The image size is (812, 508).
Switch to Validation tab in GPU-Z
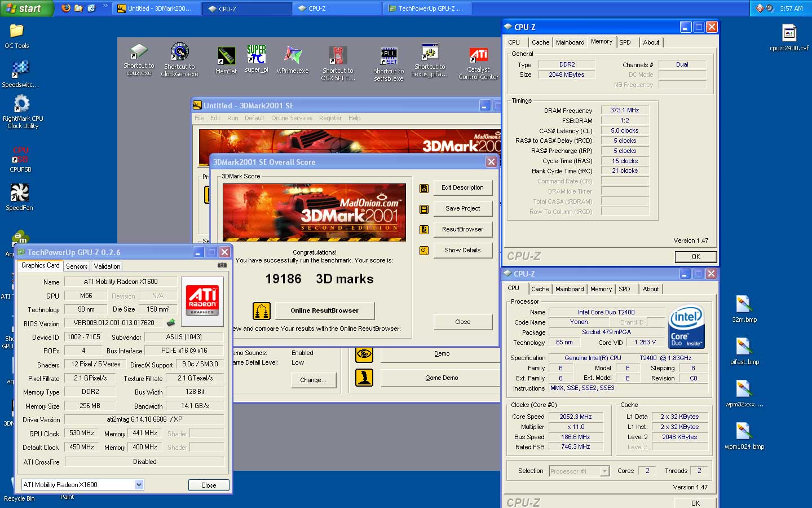107,266
